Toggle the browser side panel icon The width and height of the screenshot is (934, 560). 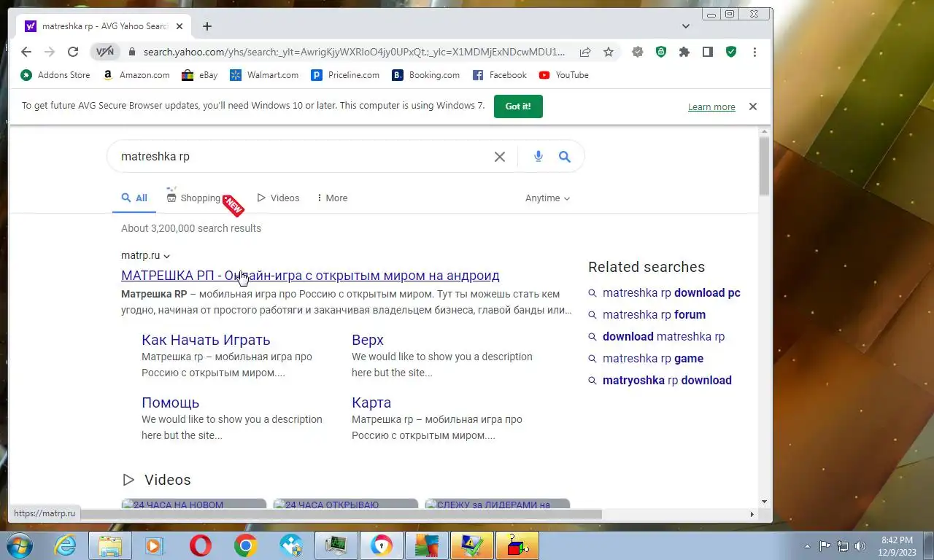[x=708, y=52]
